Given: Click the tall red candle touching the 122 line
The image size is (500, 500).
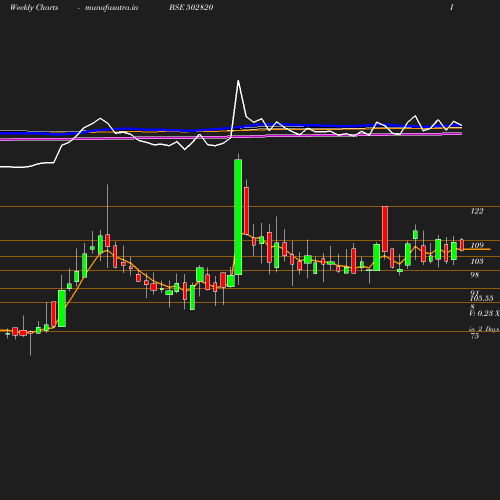Looking at the screenshot, I should click(385, 229).
